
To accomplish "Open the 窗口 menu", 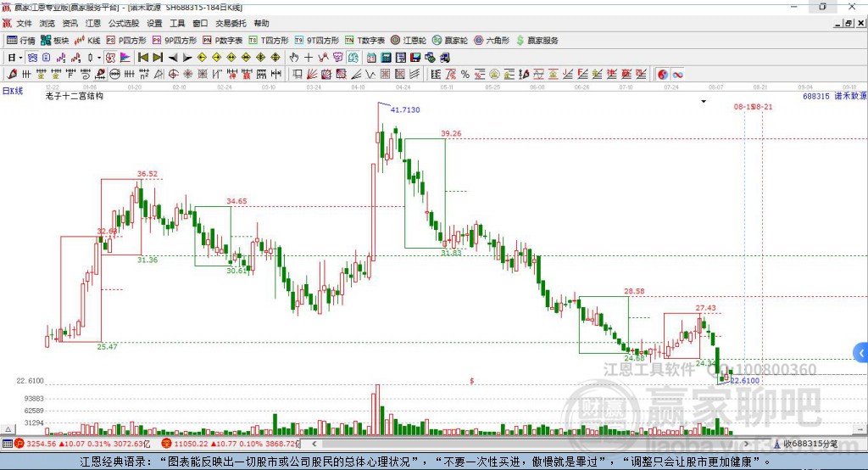I will (200, 23).
